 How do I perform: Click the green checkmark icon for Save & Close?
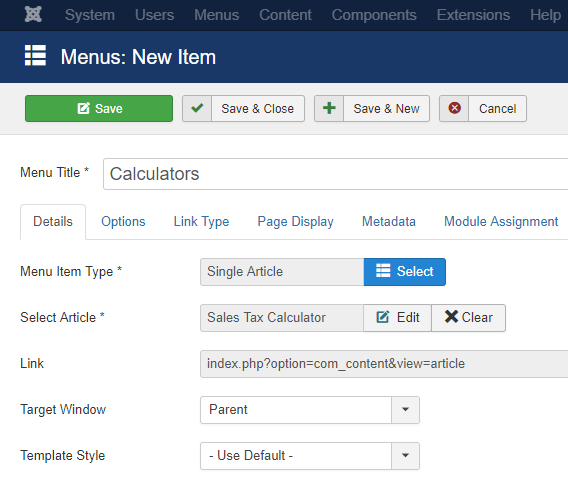(x=197, y=108)
